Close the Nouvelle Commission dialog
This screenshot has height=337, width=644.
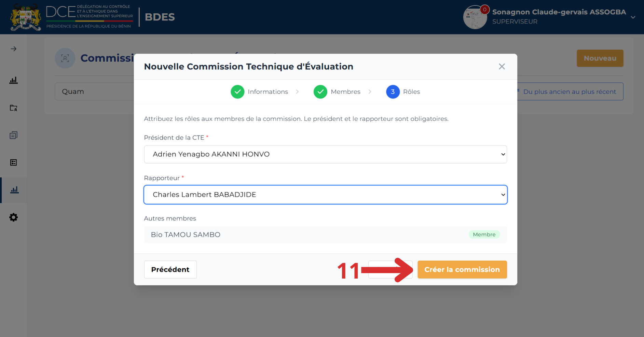pyautogui.click(x=502, y=67)
